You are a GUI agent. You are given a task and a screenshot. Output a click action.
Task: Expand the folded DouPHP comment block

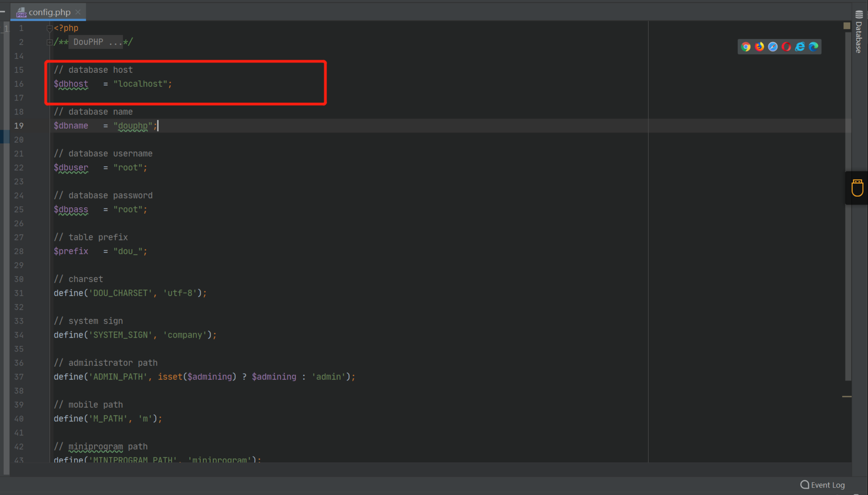49,42
